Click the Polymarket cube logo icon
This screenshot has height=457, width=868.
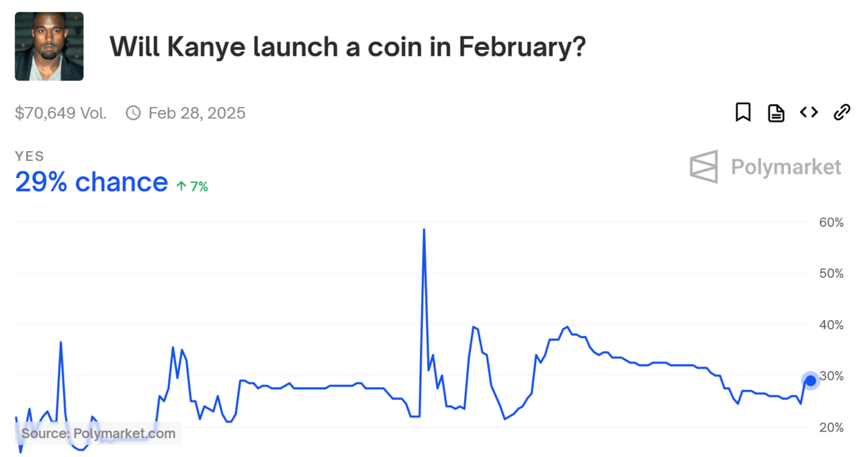pyautogui.click(x=703, y=166)
